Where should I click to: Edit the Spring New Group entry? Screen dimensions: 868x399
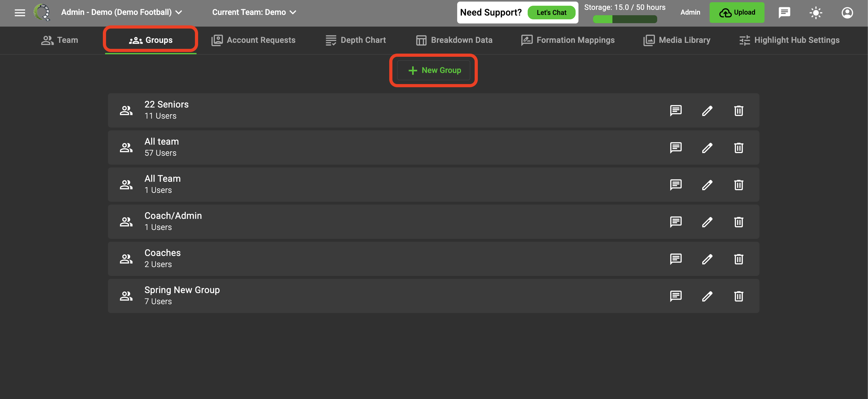pyautogui.click(x=707, y=296)
